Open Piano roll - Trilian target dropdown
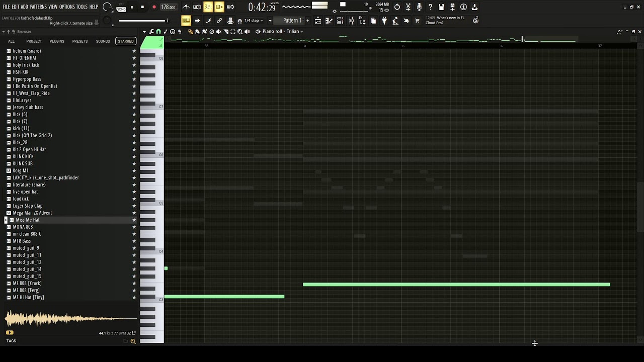 (282, 32)
